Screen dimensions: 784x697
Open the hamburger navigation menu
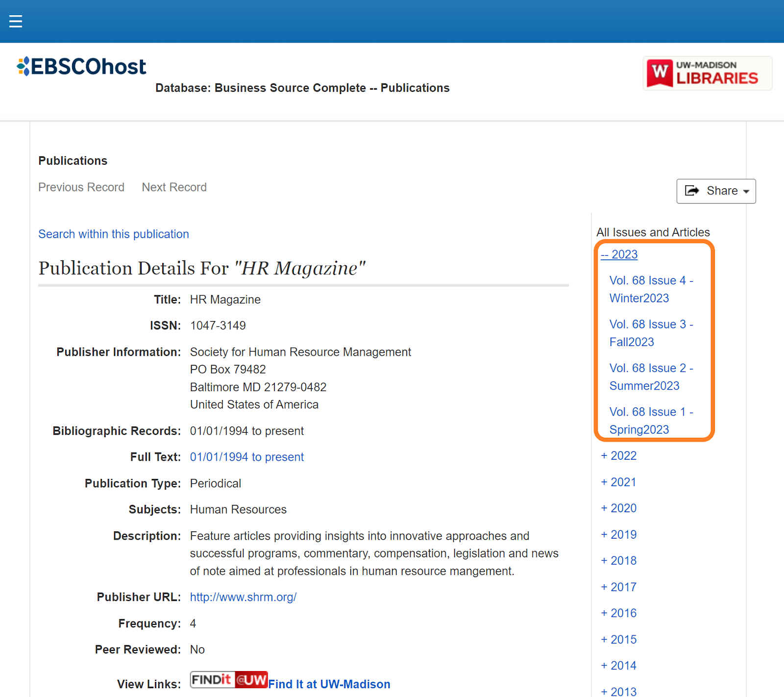tap(15, 21)
